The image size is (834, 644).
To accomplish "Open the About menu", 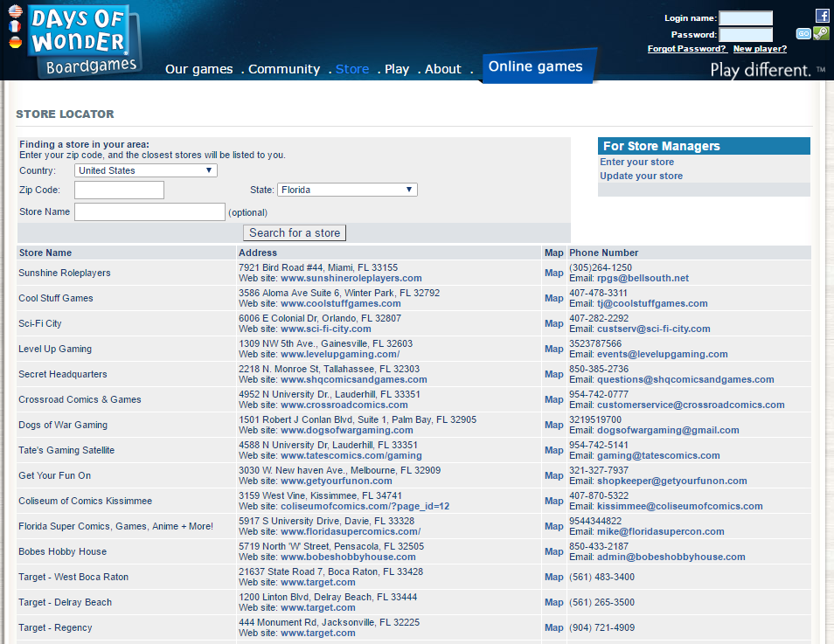I will point(443,69).
